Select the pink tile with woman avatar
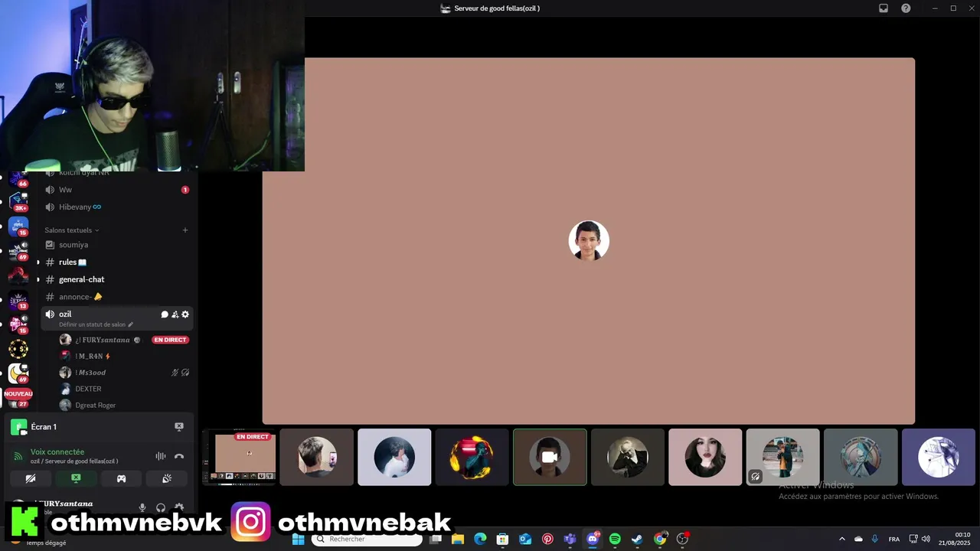 [705, 457]
